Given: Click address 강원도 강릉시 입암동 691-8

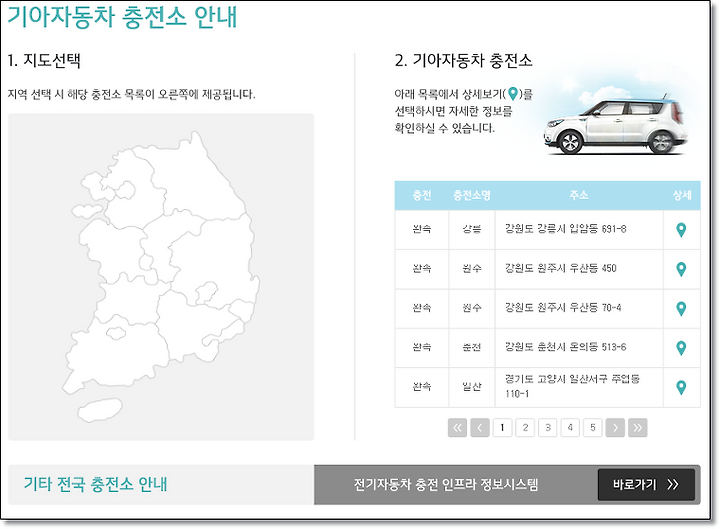Looking at the screenshot, I should 566,229.
